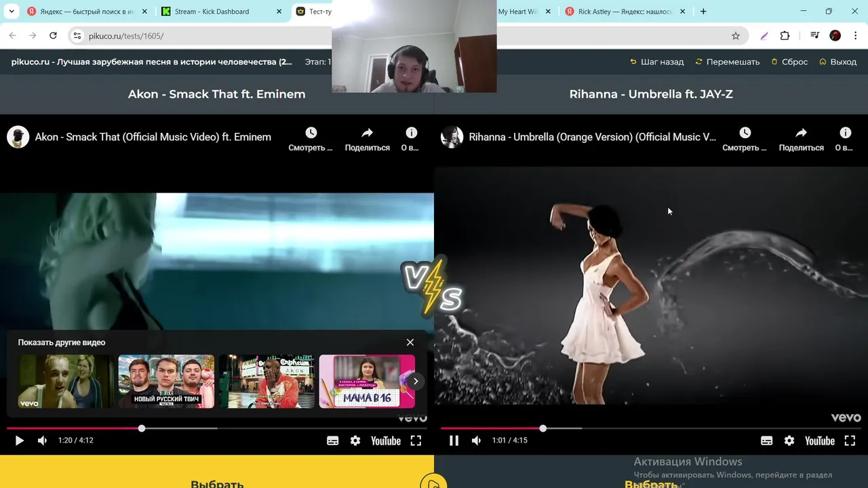Click 'Шаг назад' step back

[656, 62]
